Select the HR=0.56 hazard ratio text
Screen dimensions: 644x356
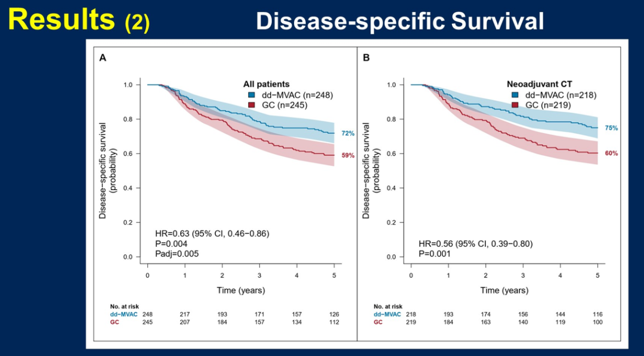click(x=475, y=243)
